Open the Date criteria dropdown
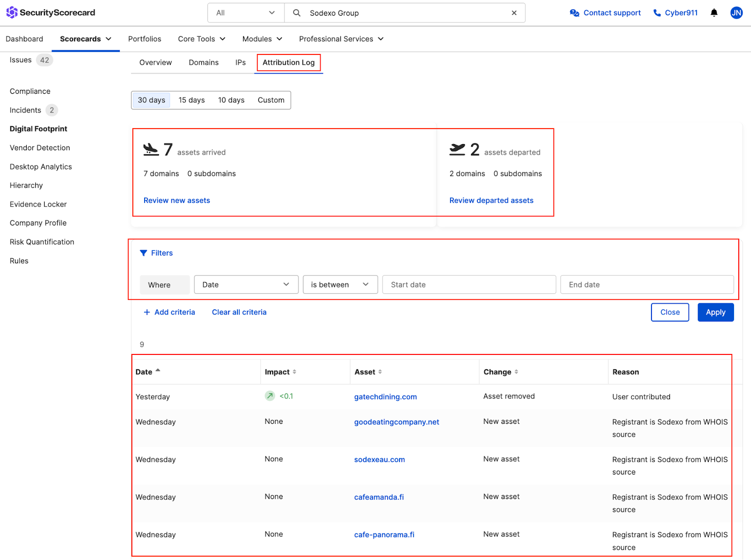The image size is (751, 560). (246, 284)
